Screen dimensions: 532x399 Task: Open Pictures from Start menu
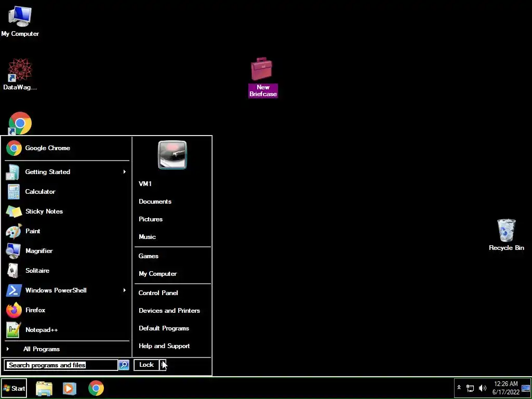point(151,219)
